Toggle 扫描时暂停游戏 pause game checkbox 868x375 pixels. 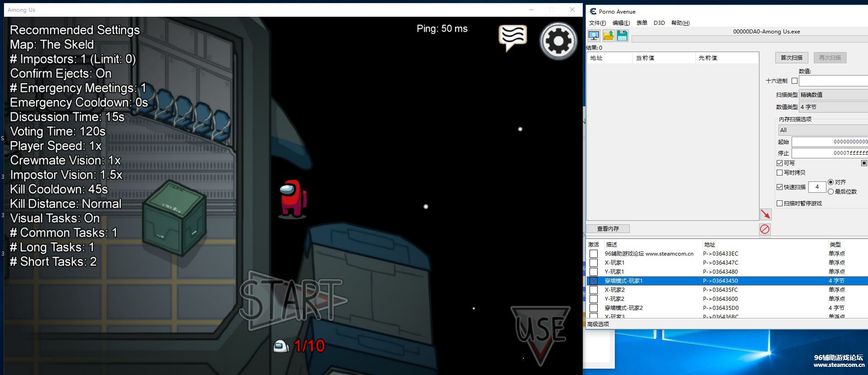click(x=779, y=204)
